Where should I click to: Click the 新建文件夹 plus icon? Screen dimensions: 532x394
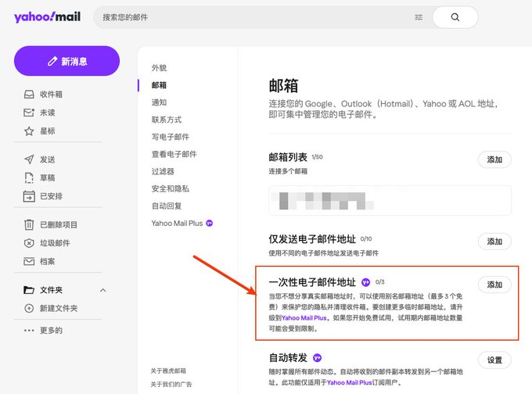pos(29,308)
